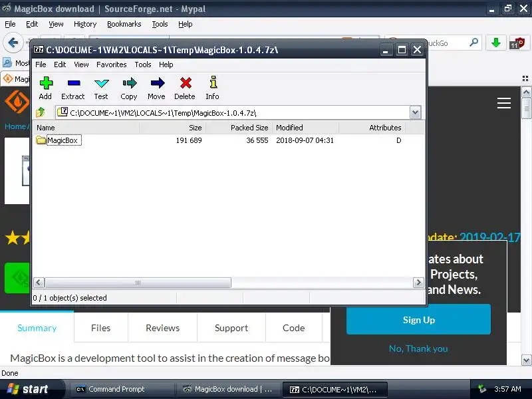Open the 7-Zip Tools menu

(x=142, y=65)
